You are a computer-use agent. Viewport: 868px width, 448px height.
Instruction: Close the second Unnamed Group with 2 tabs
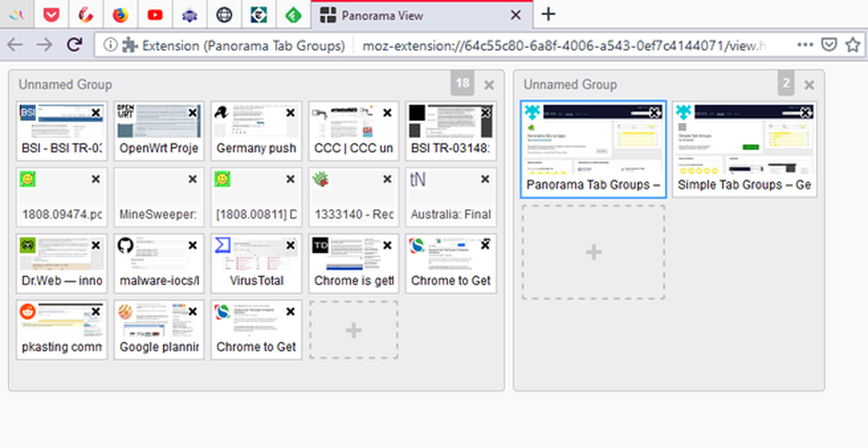coord(809,85)
